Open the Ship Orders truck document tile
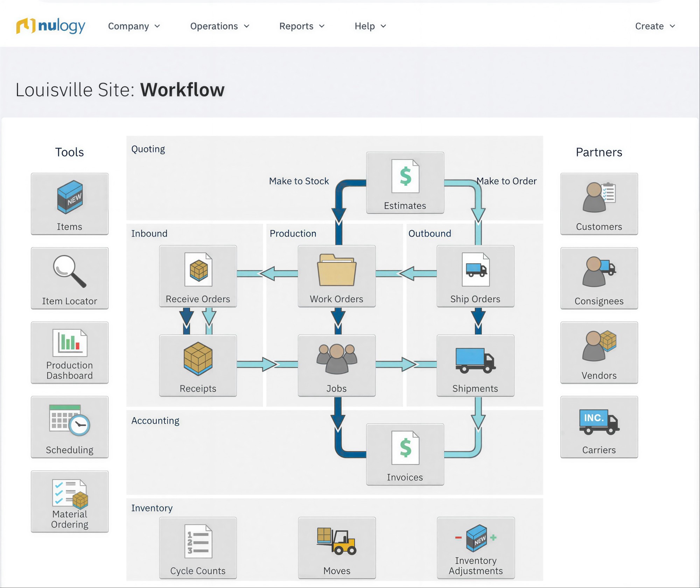The height and width of the screenshot is (588, 700). (x=476, y=276)
